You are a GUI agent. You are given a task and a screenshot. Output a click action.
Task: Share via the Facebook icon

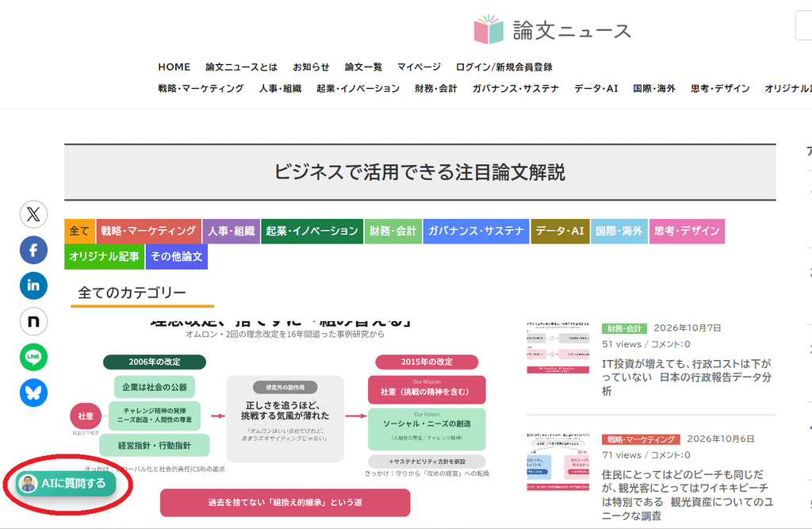pos(33,250)
